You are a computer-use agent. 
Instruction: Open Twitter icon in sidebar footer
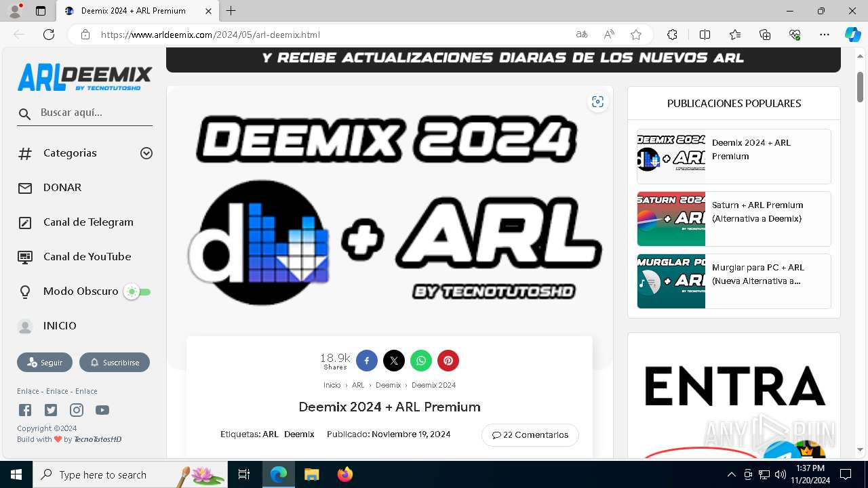pos(51,410)
